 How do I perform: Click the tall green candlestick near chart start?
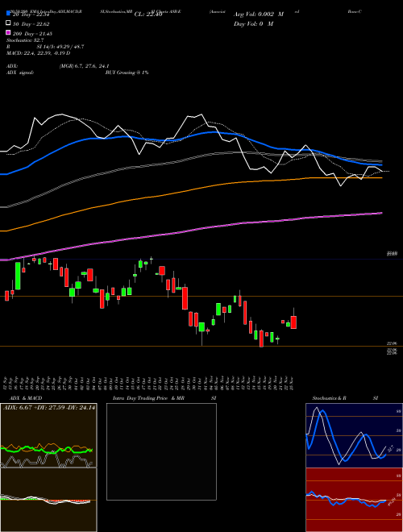pyautogui.click(x=18, y=276)
